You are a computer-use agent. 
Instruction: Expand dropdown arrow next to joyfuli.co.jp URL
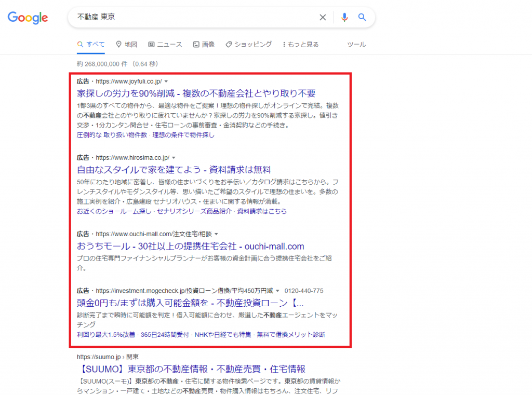[x=166, y=81]
